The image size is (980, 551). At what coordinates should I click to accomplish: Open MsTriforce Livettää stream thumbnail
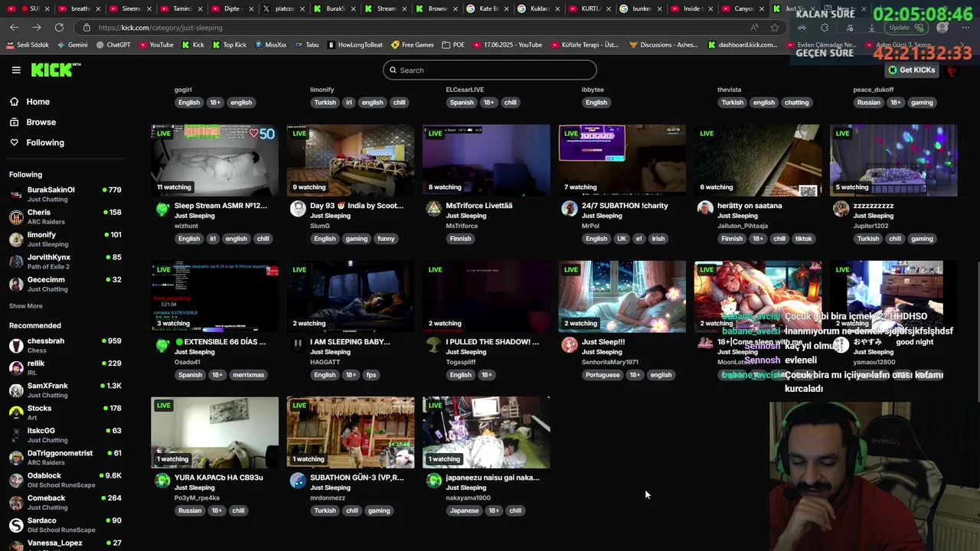[x=486, y=160]
